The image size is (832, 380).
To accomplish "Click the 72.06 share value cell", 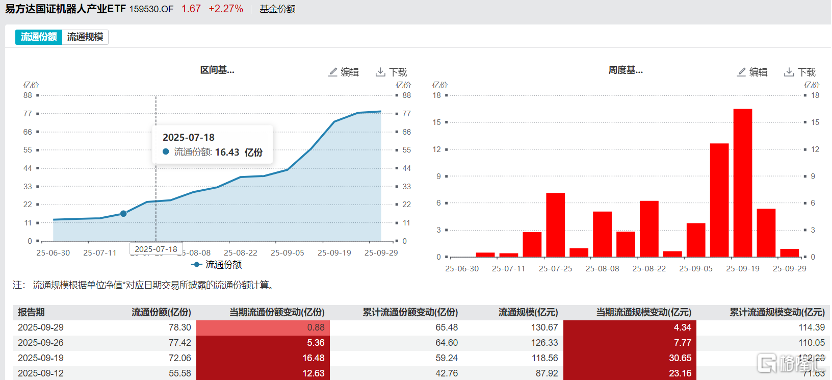I will [181, 357].
